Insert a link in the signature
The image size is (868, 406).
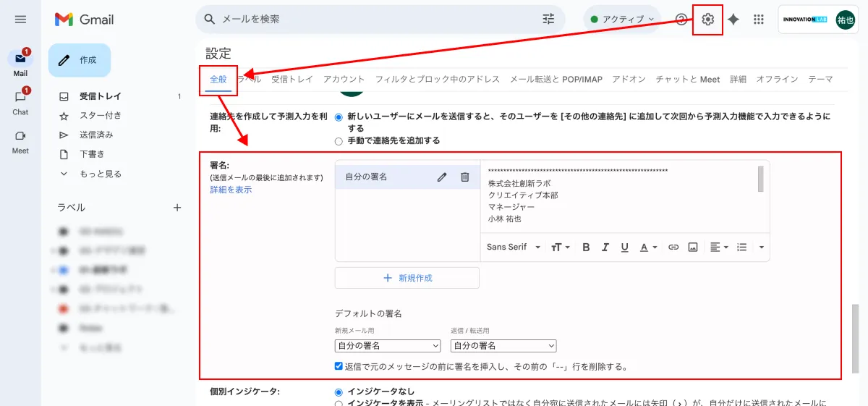[x=673, y=247]
